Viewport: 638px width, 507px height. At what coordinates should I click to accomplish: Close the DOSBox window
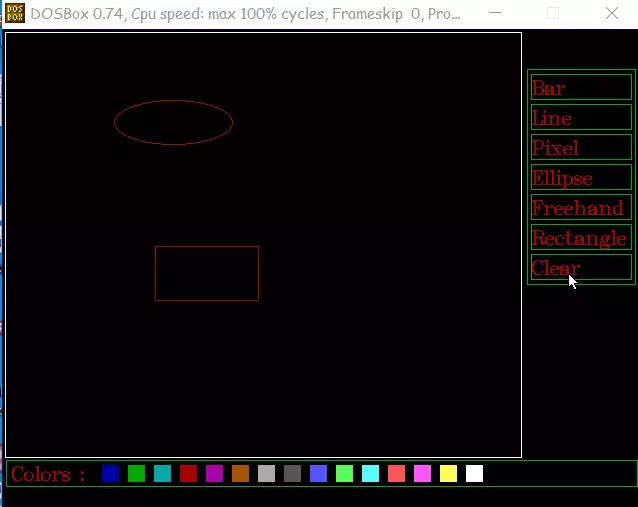pos(612,13)
